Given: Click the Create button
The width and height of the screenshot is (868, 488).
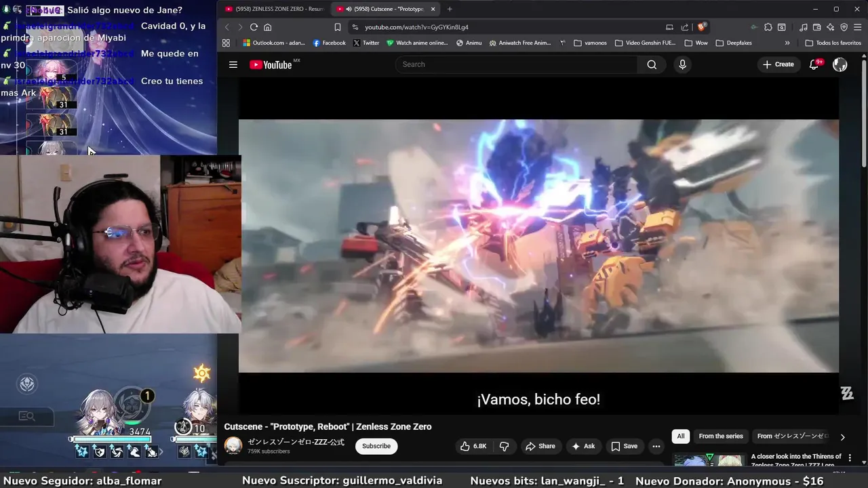Looking at the screenshot, I should (778, 64).
